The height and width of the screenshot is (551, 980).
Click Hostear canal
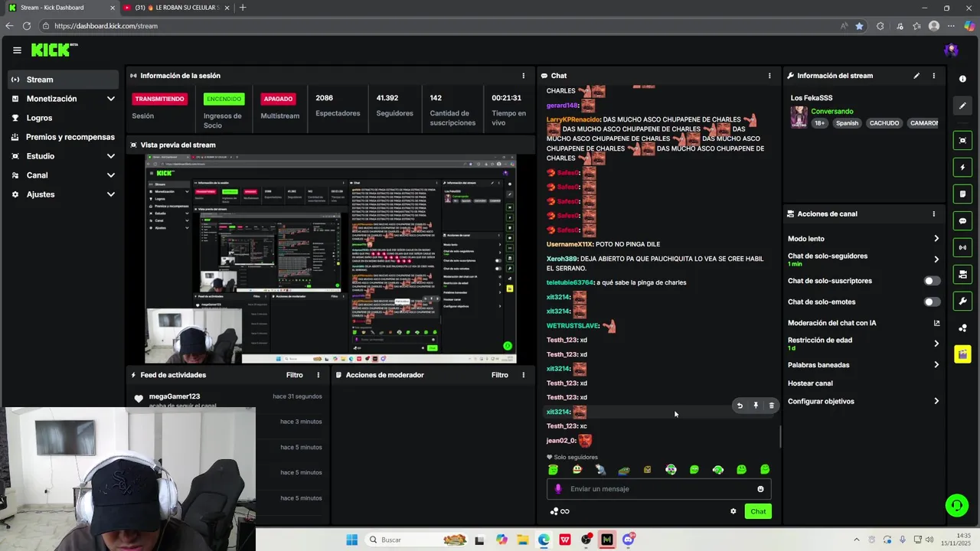tap(810, 383)
